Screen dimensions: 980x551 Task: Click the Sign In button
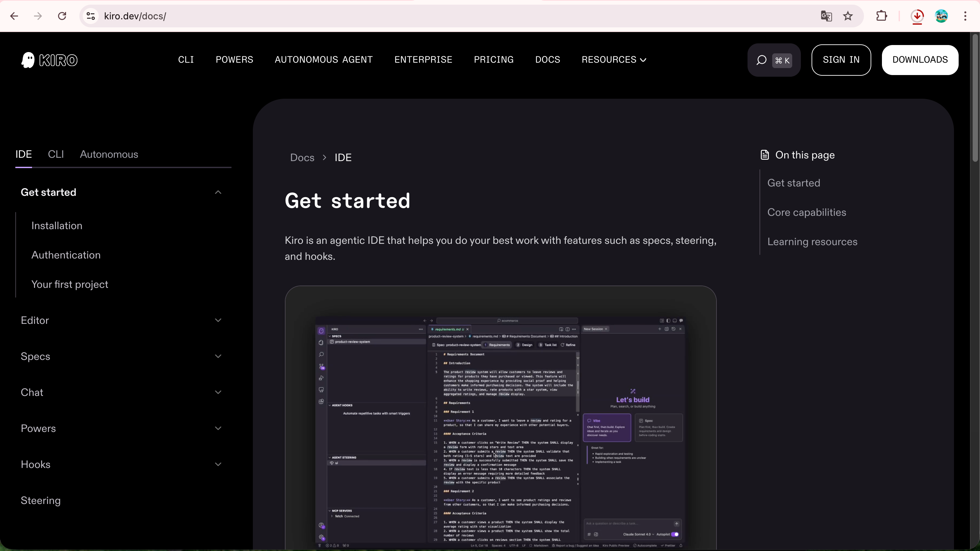click(x=841, y=60)
